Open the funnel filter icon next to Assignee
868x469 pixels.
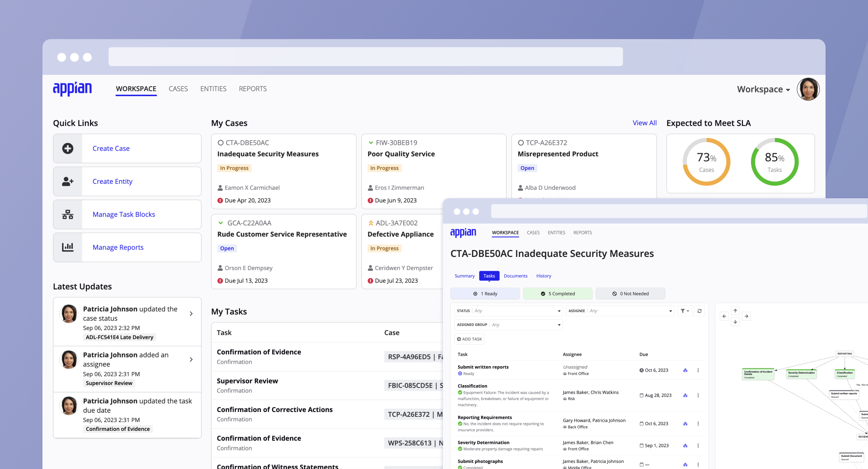pyautogui.click(x=685, y=311)
